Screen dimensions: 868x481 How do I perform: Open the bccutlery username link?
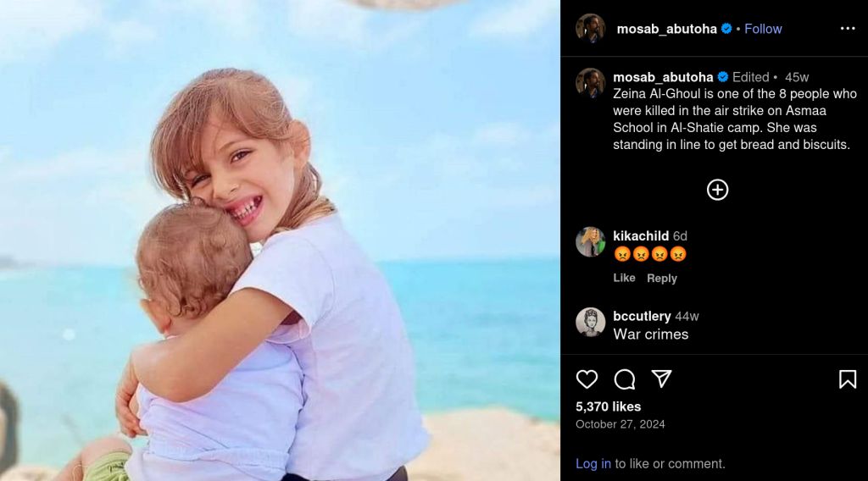pos(642,316)
